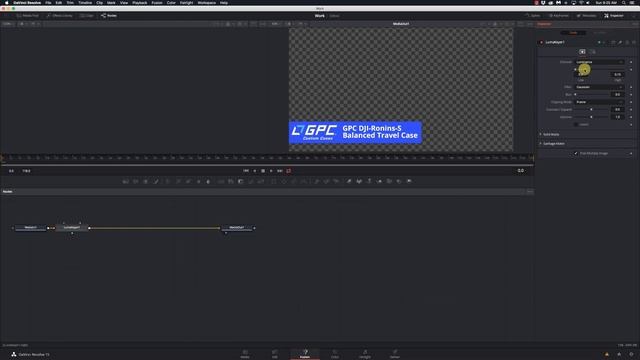The image size is (640, 360).
Task: Add a Polygon mask from the toolbar
Action: tap(293, 181)
